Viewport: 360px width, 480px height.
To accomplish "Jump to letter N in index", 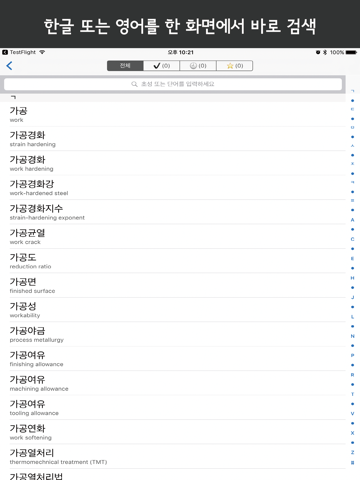I will 352,336.
